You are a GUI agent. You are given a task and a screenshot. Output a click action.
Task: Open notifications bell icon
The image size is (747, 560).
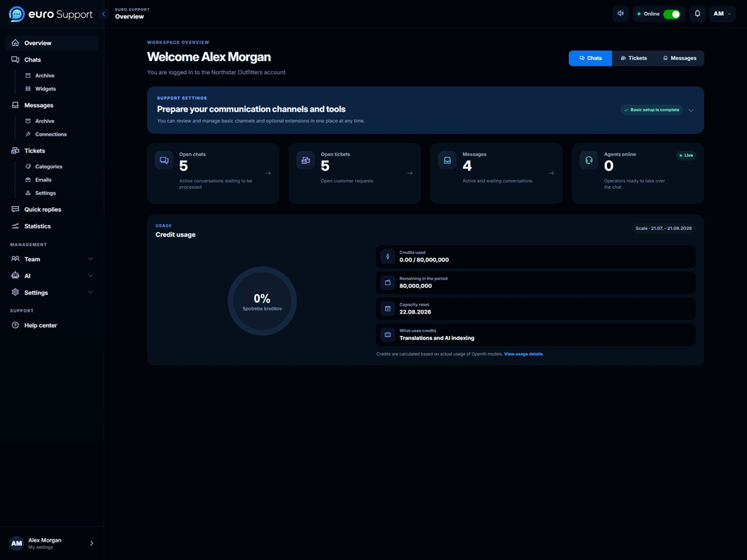(x=697, y=14)
